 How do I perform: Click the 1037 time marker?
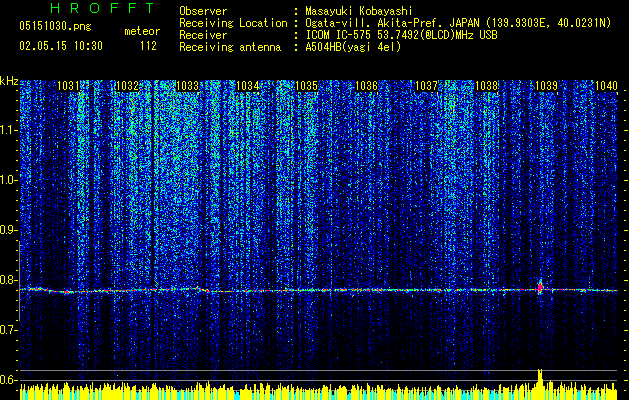pos(426,86)
